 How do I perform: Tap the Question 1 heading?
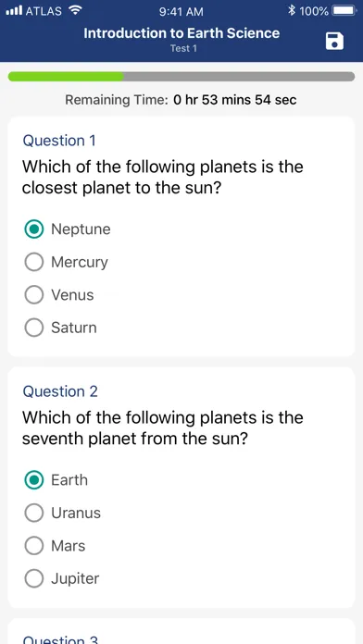point(59,141)
